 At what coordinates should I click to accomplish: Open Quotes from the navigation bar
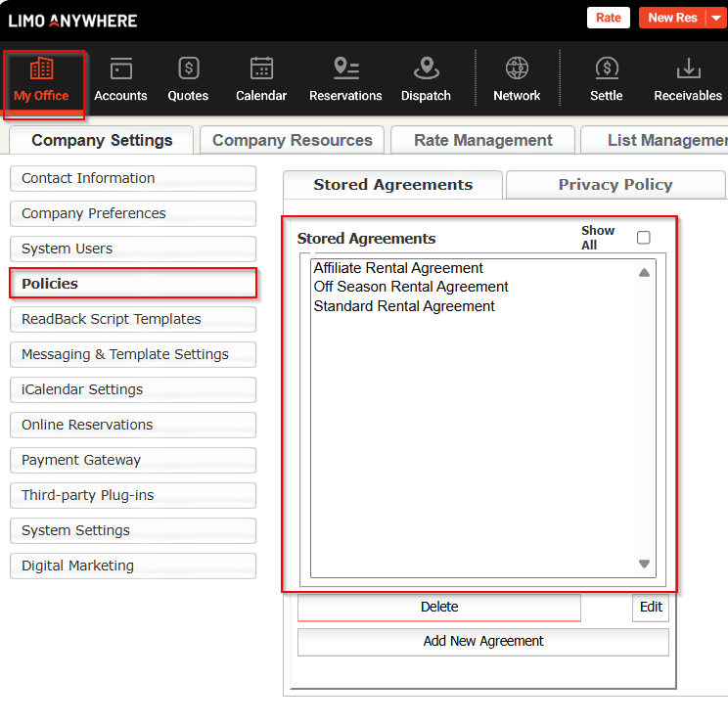(x=188, y=69)
